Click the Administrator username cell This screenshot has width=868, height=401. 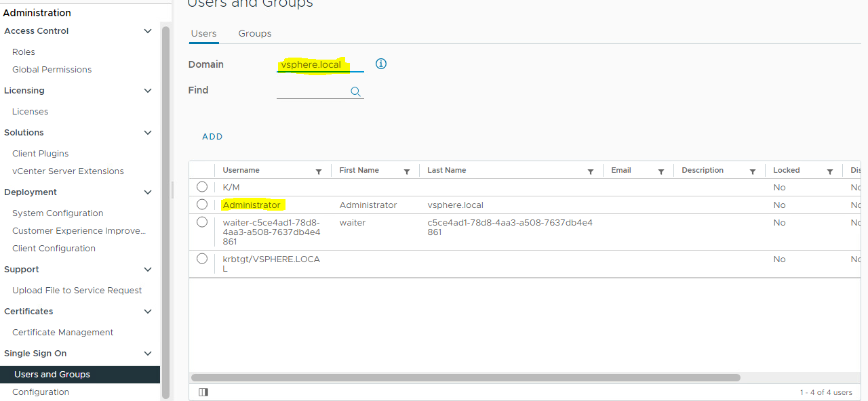(252, 205)
